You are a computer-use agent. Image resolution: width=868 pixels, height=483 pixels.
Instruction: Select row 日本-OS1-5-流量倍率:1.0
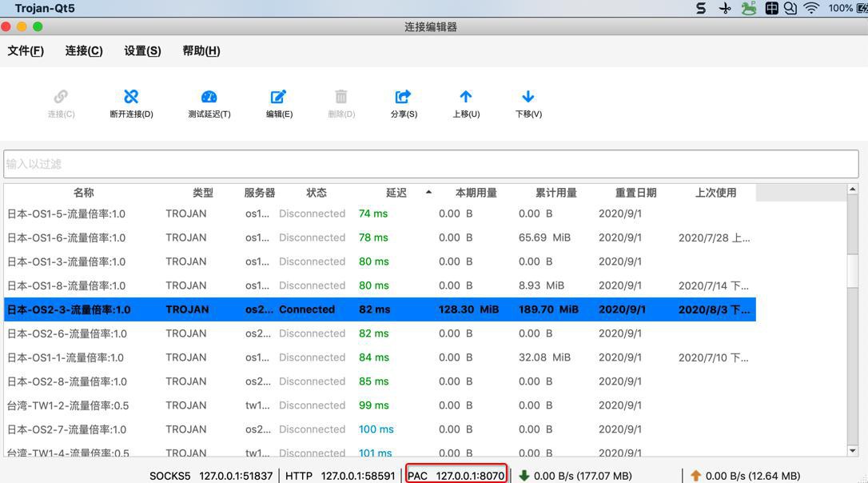point(380,214)
